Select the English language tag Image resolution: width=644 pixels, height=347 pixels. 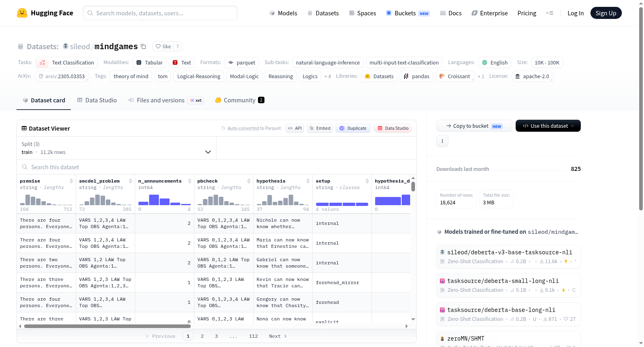coord(495,62)
